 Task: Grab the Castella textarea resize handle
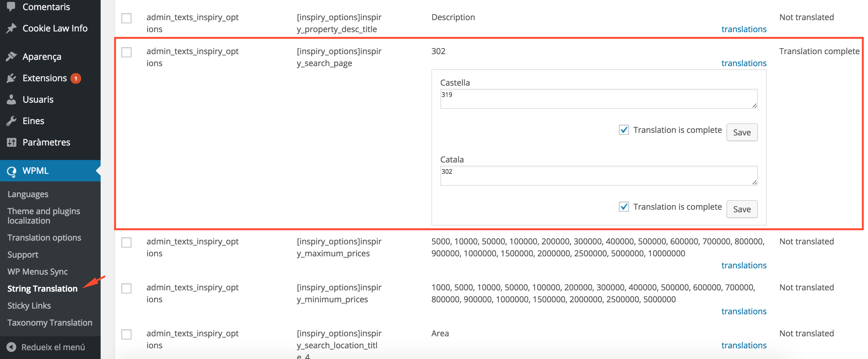click(x=754, y=105)
